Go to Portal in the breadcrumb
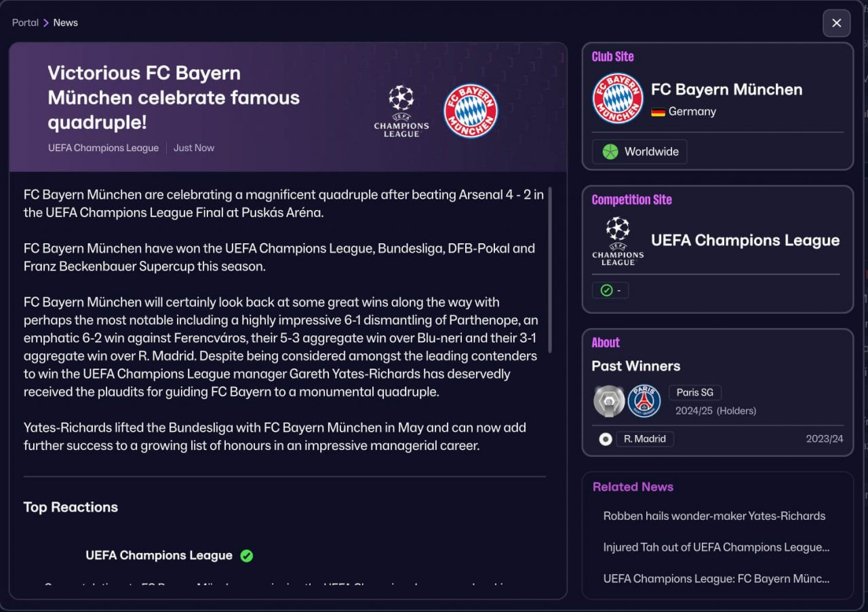 (25, 22)
